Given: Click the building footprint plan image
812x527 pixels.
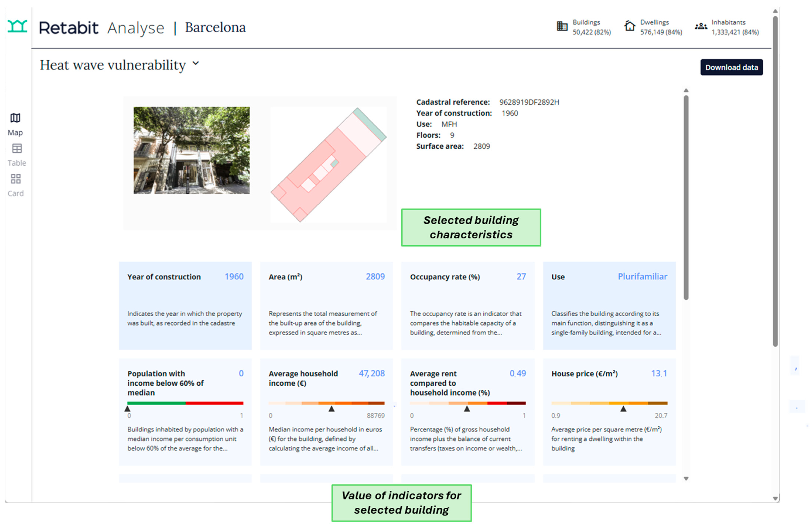Looking at the screenshot, I should point(329,165).
